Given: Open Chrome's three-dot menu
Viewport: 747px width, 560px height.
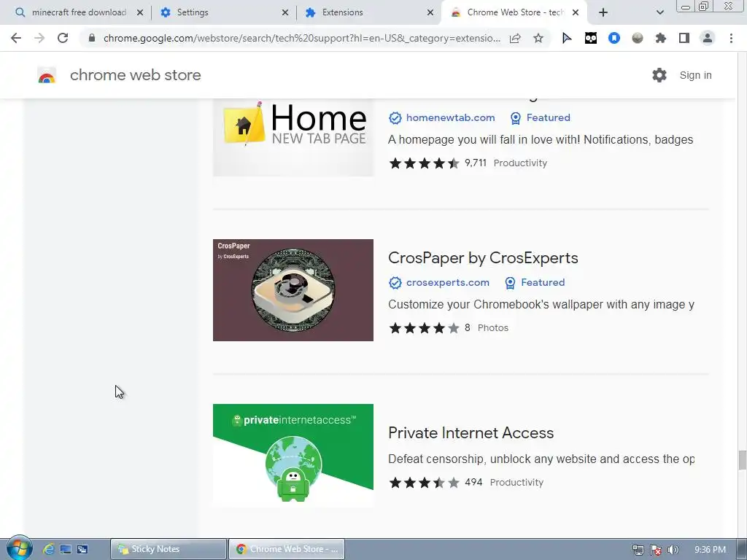Looking at the screenshot, I should (731, 38).
